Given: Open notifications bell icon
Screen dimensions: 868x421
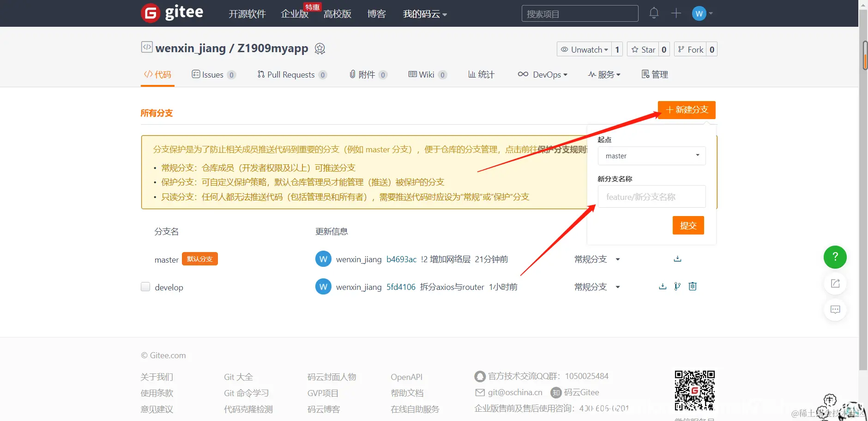Looking at the screenshot, I should click(654, 13).
